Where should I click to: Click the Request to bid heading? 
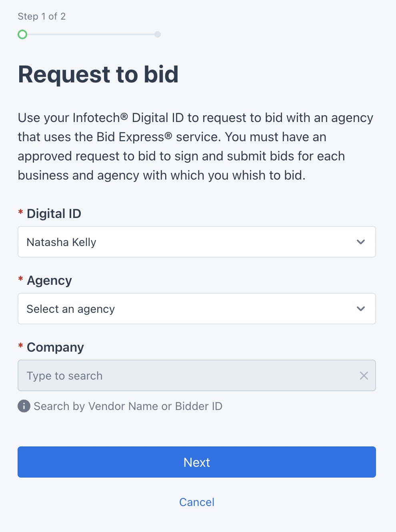coord(98,74)
